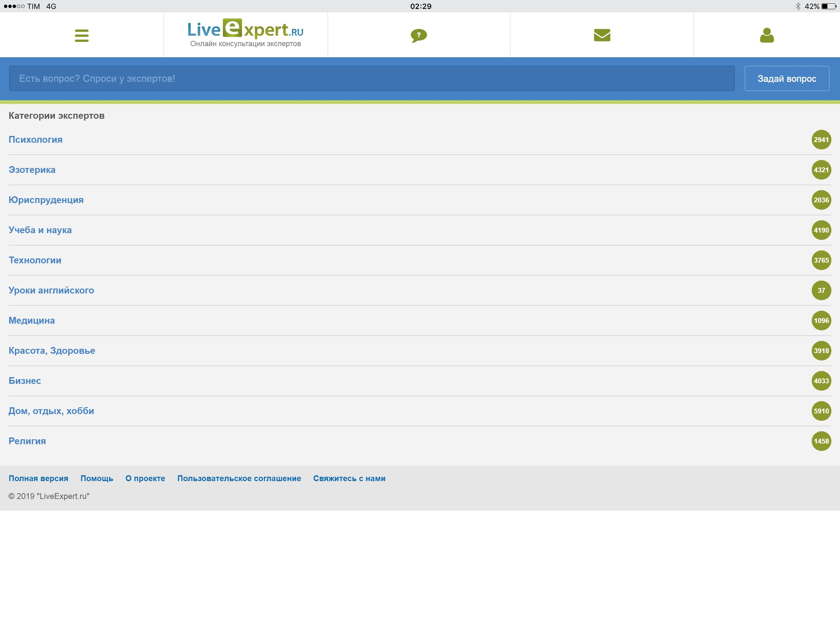This screenshot has width=840, height=630.
Task: Open the 'Полная версия' footer link
Action: tap(38, 478)
